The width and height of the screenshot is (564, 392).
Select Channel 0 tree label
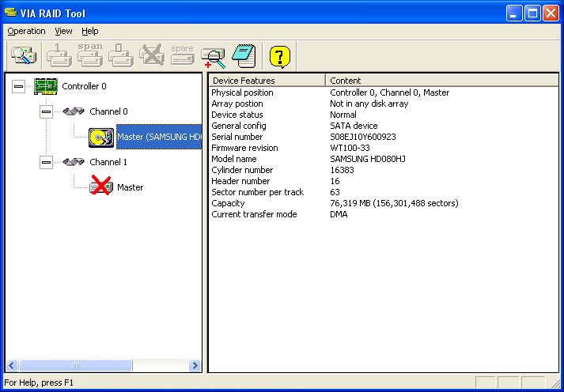click(108, 111)
